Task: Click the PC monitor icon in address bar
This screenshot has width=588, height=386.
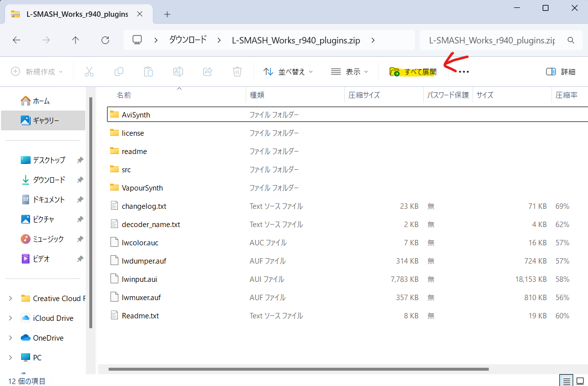Action: (x=137, y=40)
